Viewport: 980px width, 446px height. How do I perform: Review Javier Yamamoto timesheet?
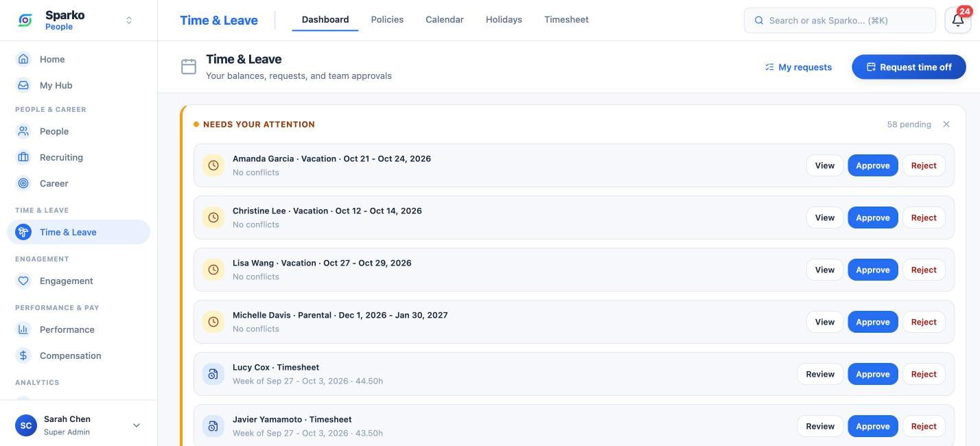pos(820,426)
